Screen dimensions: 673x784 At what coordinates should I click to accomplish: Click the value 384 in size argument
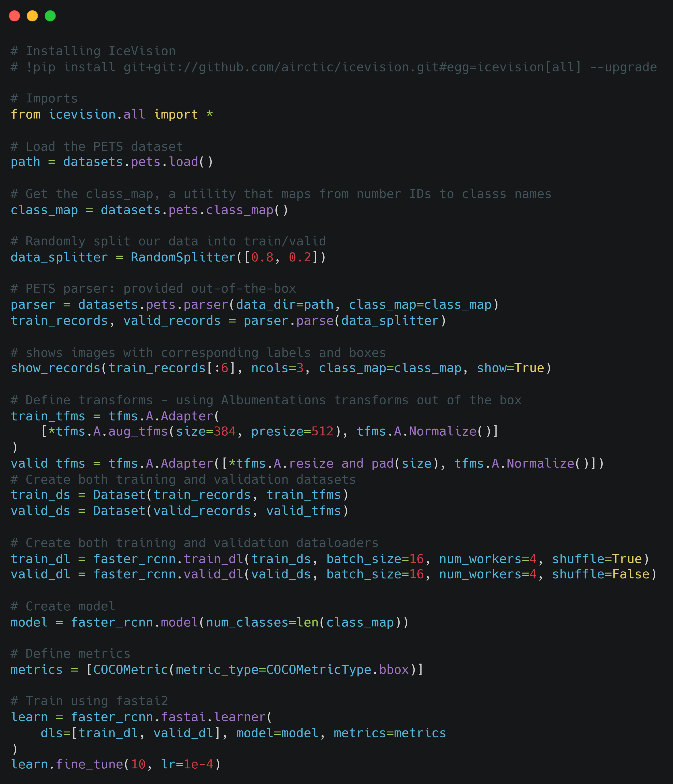coord(225,431)
